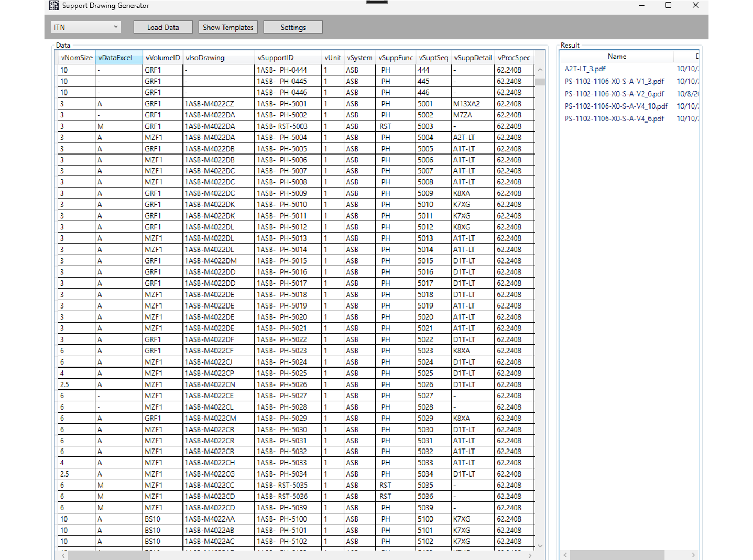
Task: Click cell 1ASB- PH-5039
Action: point(288,508)
